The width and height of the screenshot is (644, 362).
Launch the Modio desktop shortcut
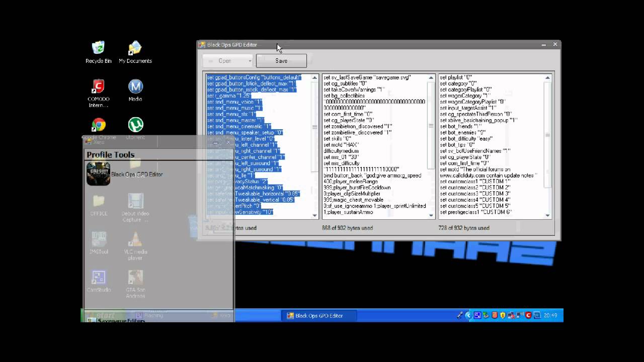coord(135,90)
